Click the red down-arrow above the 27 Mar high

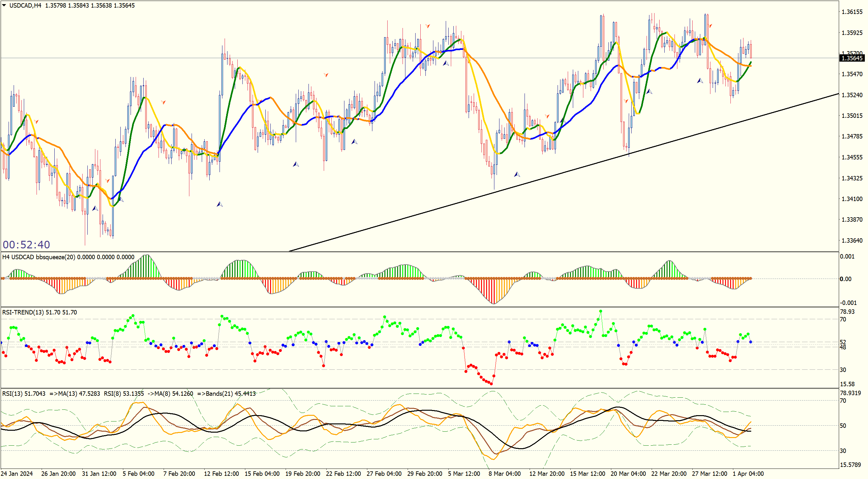tap(710, 26)
